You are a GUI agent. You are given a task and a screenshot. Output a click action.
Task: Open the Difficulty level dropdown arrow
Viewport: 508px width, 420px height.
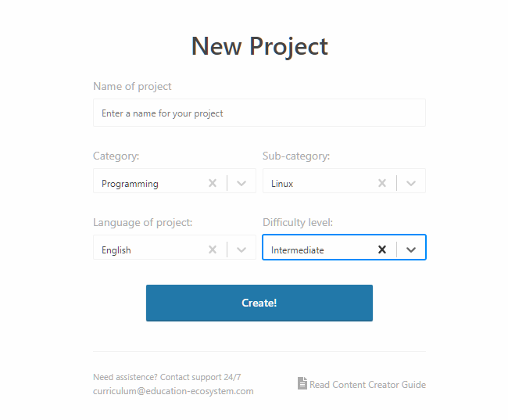point(411,250)
